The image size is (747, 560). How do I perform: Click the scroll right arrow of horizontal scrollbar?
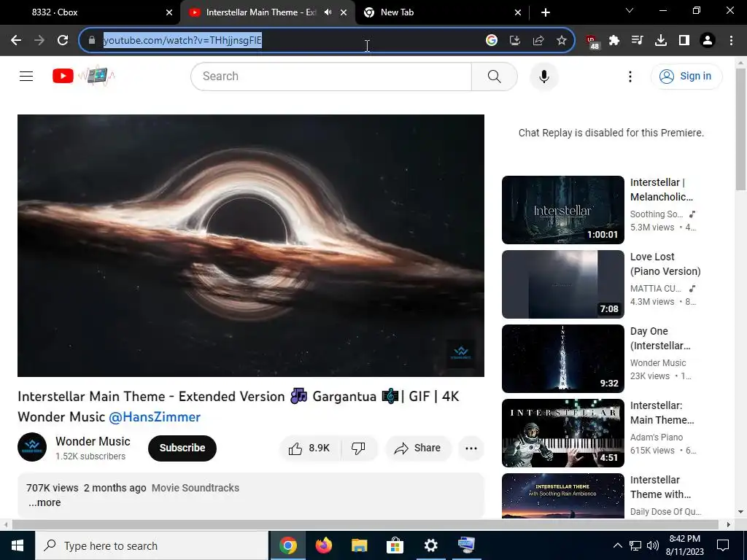click(x=728, y=524)
